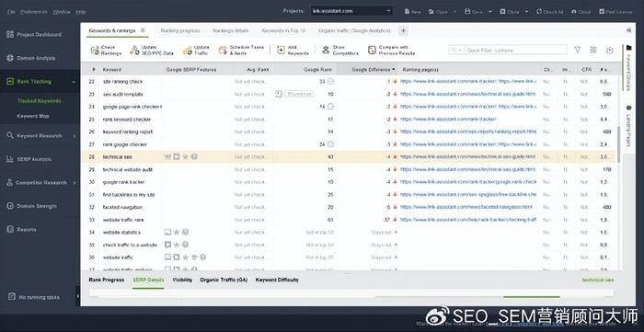This screenshot has height=332, width=644.
Task: Click the export download icon beside filter
Action: [609, 50]
